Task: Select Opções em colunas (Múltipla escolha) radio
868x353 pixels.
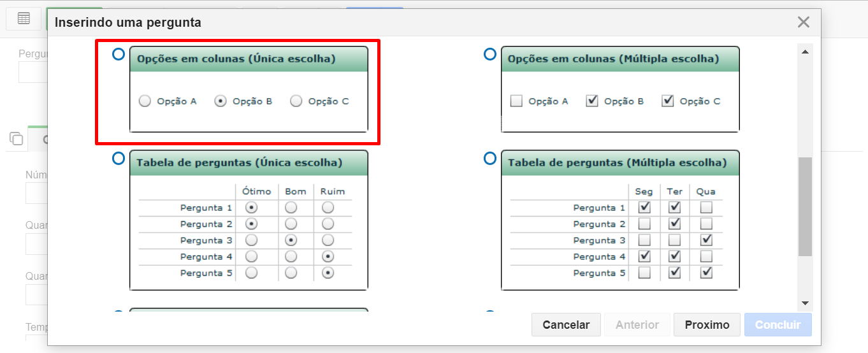Action: tap(489, 54)
